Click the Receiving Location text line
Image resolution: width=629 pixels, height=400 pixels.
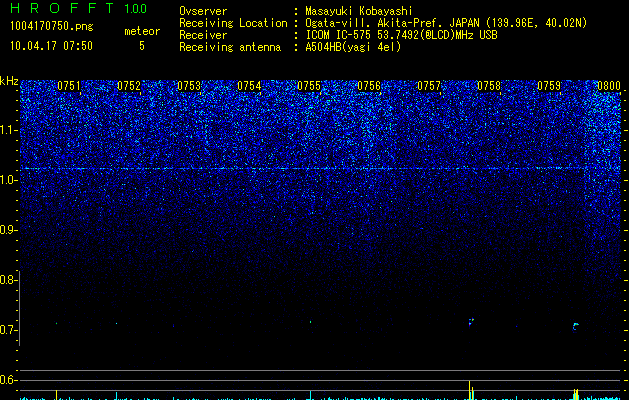coord(383,23)
